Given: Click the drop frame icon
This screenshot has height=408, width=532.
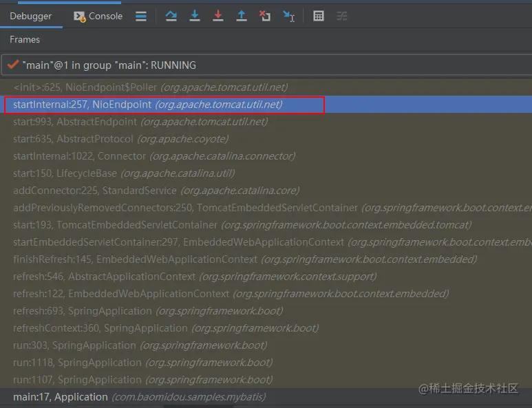Looking at the screenshot, I should coord(265,16).
